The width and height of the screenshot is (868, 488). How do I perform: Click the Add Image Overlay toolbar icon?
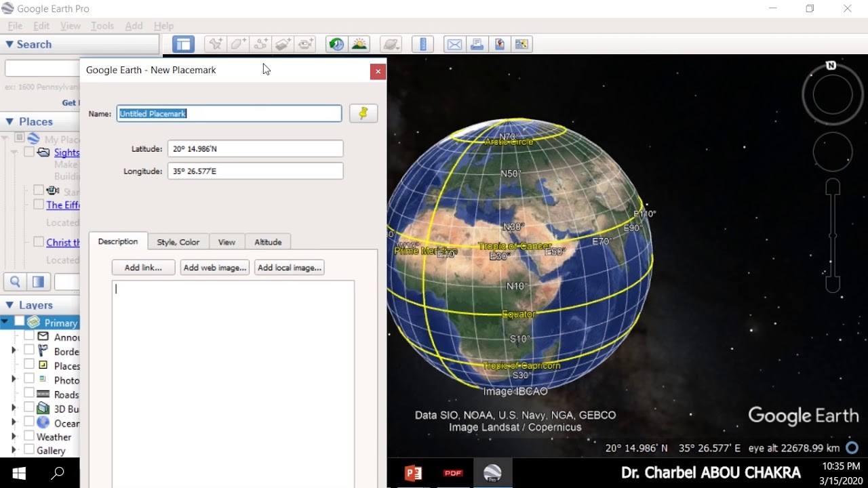click(x=283, y=45)
